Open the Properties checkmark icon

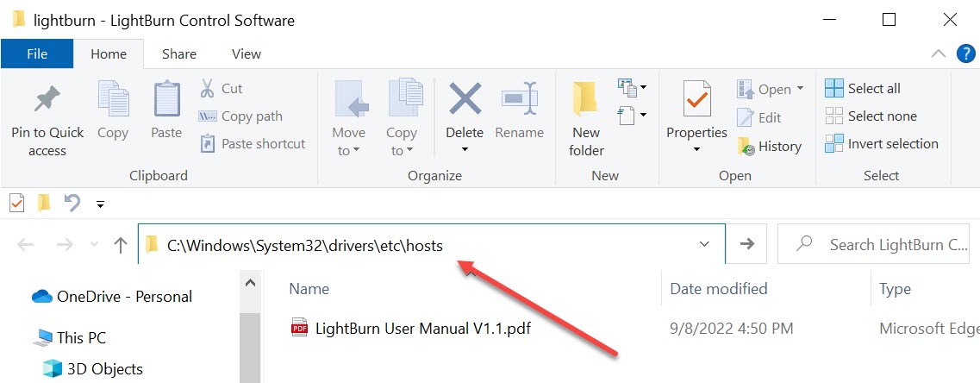tap(696, 99)
